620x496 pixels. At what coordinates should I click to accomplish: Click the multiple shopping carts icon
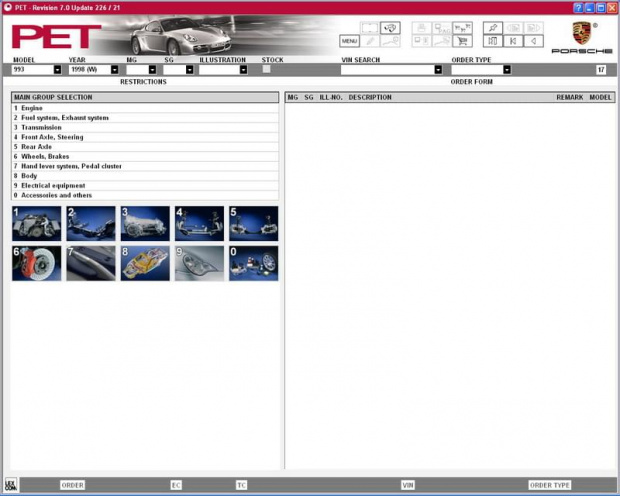[x=462, y=28]
